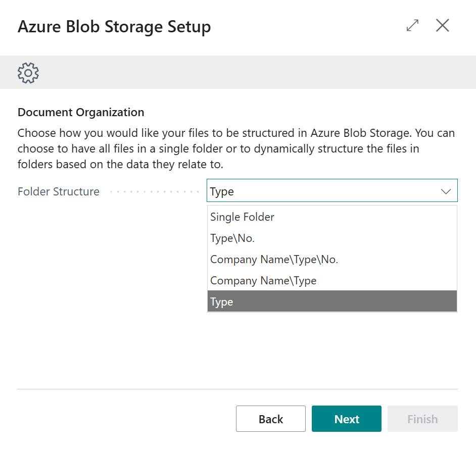476x451 pixels.
Task: Close the Azure Blob Storage Setup dialog
Action: (442, 26)
